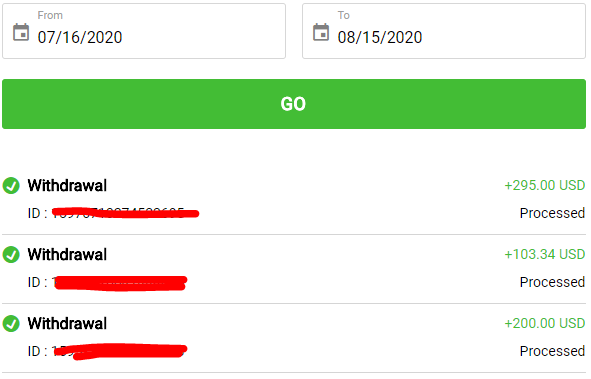Image resolution: width=591 pixels, height=379 pixels.
Task: Select the first Withdrawal entry title
Action: point(67,185)
